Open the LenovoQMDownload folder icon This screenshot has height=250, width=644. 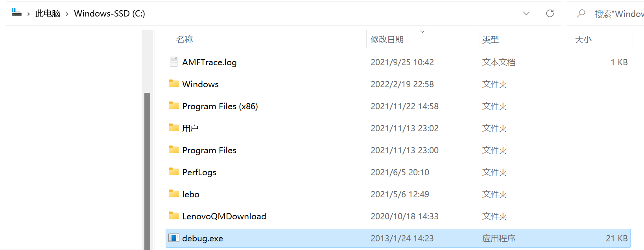[174, 216]
